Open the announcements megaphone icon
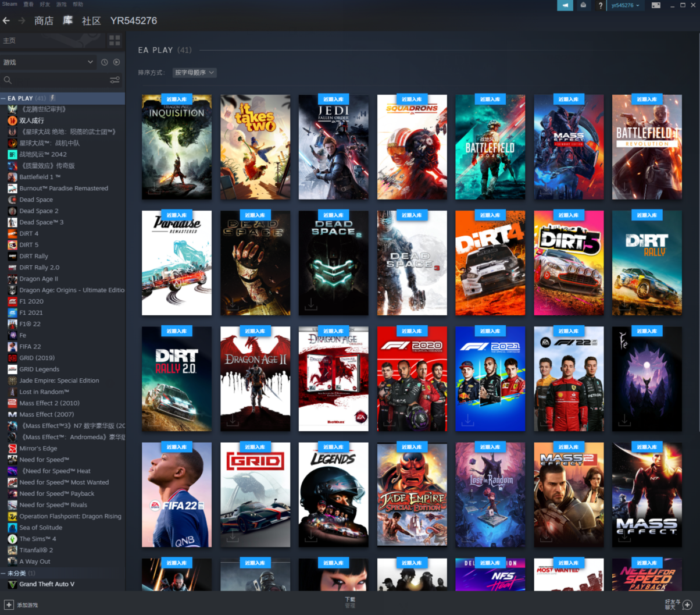The width and height of the screenshot is (700, 615). tap(565, 5)
